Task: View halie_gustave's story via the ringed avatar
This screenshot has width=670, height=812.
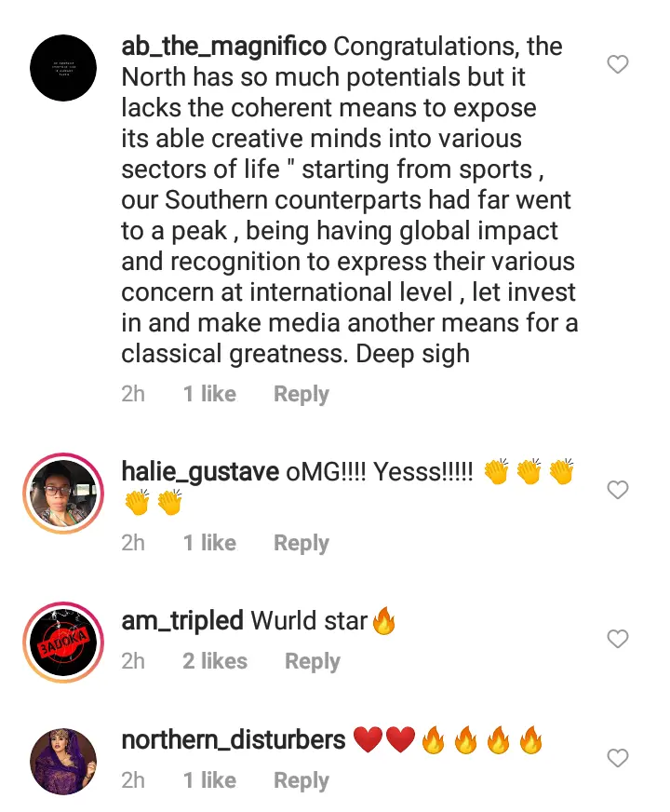Action: pyautogui.click(x=63, y=493)
